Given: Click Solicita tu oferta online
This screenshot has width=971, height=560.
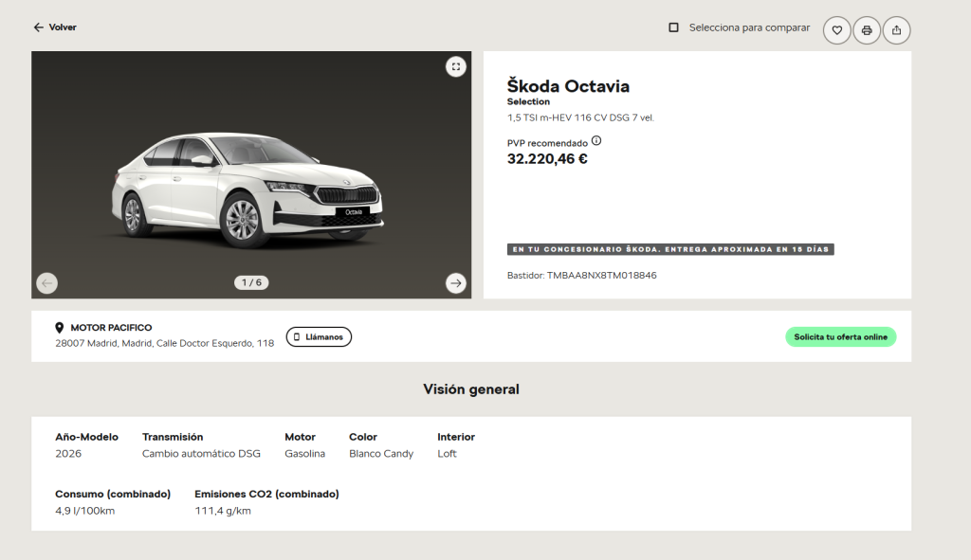Looking at the screenshot, I should click(840, 337).
